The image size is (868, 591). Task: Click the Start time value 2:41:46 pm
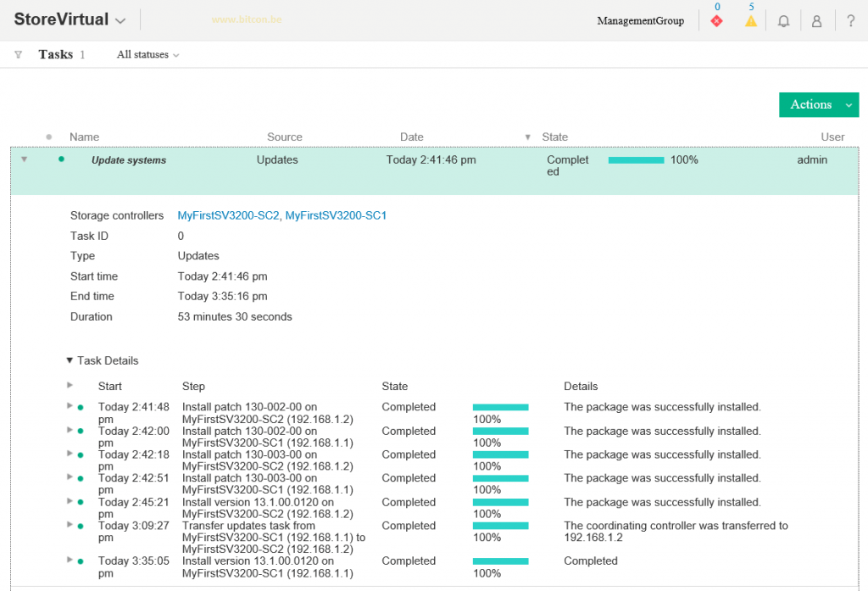point(223,276)
